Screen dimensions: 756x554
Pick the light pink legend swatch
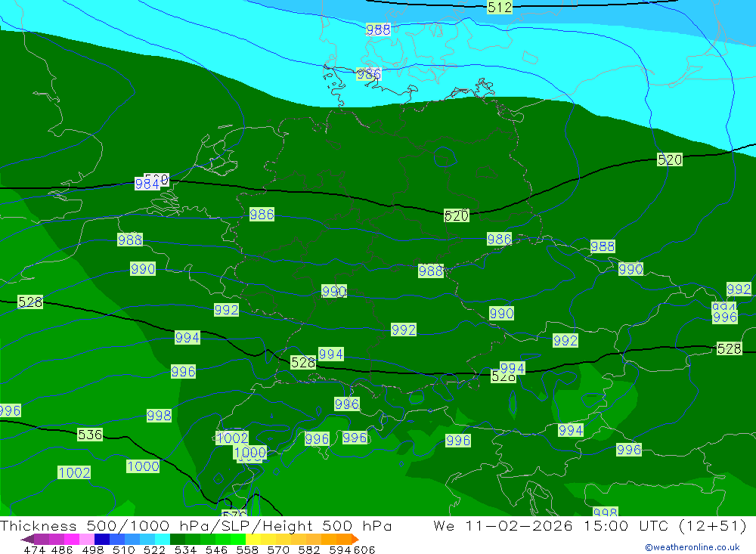(x=86, y=539)
